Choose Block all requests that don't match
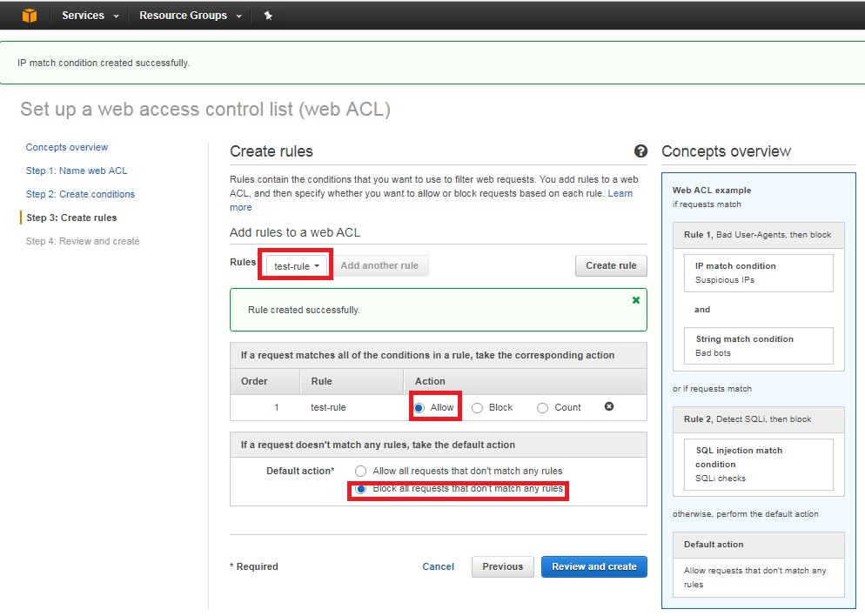The height and width of the screenshot is (616, 865). click(x=361, y=489)
